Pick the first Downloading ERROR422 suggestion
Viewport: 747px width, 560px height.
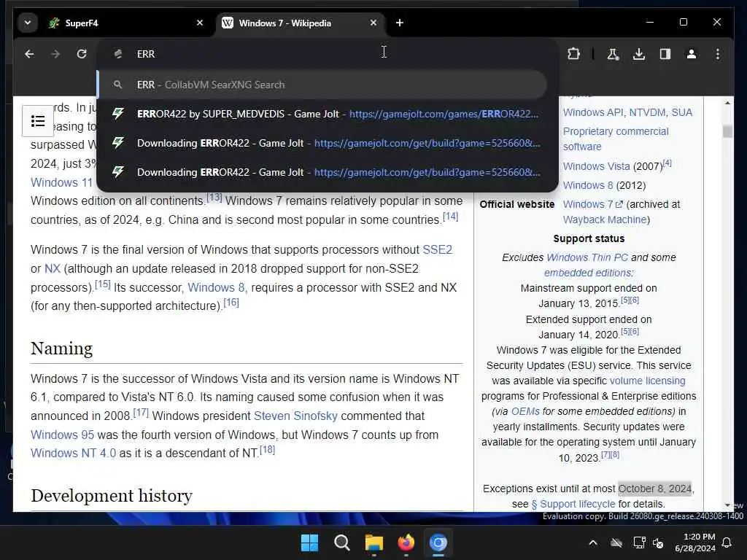[327, 143]
